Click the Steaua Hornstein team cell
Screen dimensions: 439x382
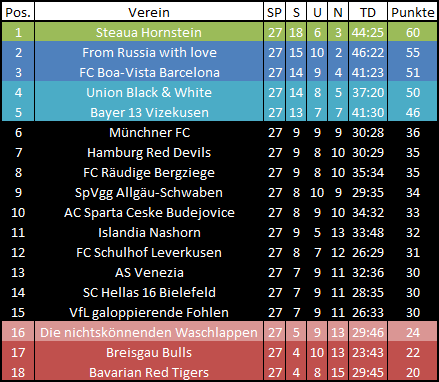coord(149,32)
